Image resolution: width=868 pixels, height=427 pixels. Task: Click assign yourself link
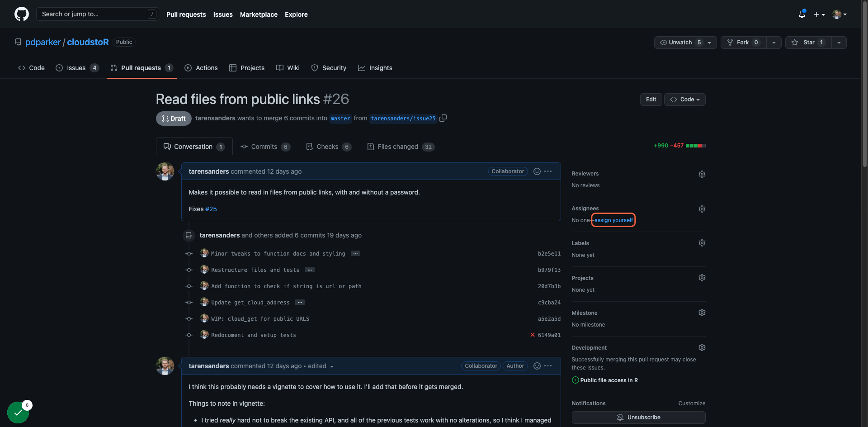click(x=613, y=220)
